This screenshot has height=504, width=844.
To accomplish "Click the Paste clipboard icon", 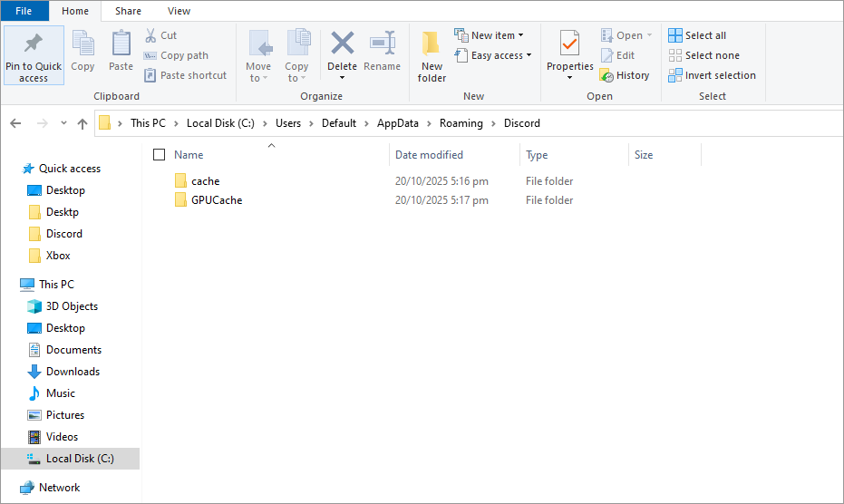I will [x=121, y=44].
